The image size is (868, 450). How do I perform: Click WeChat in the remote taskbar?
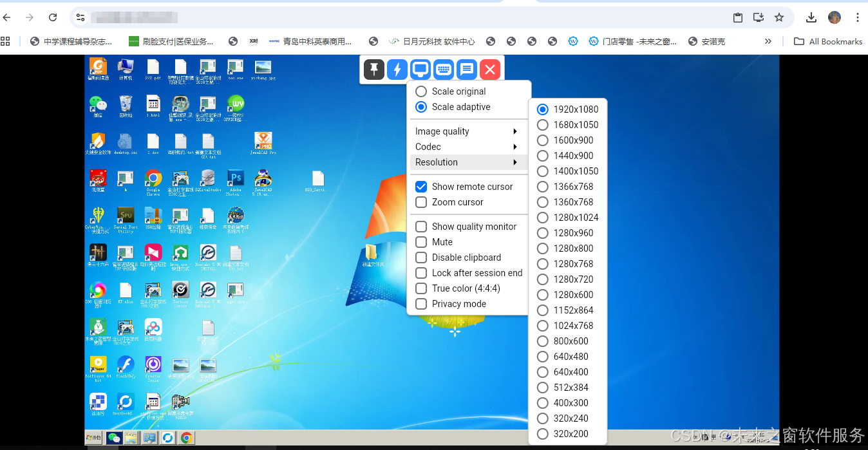[114, 438]
